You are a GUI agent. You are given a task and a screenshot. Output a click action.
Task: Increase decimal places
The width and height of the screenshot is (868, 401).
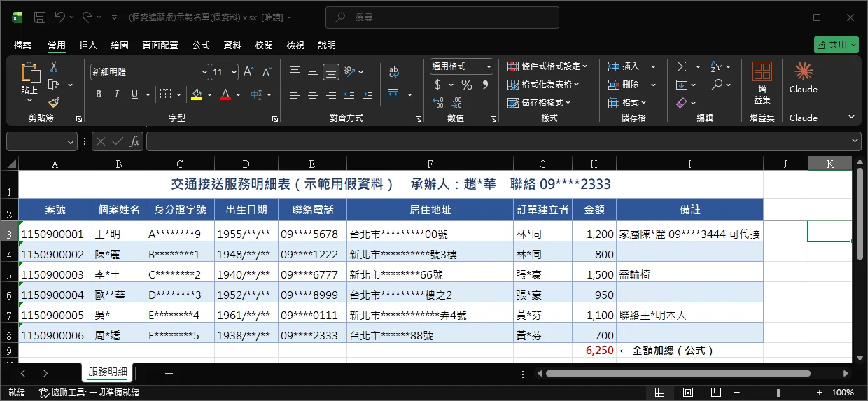pos(438,102)
